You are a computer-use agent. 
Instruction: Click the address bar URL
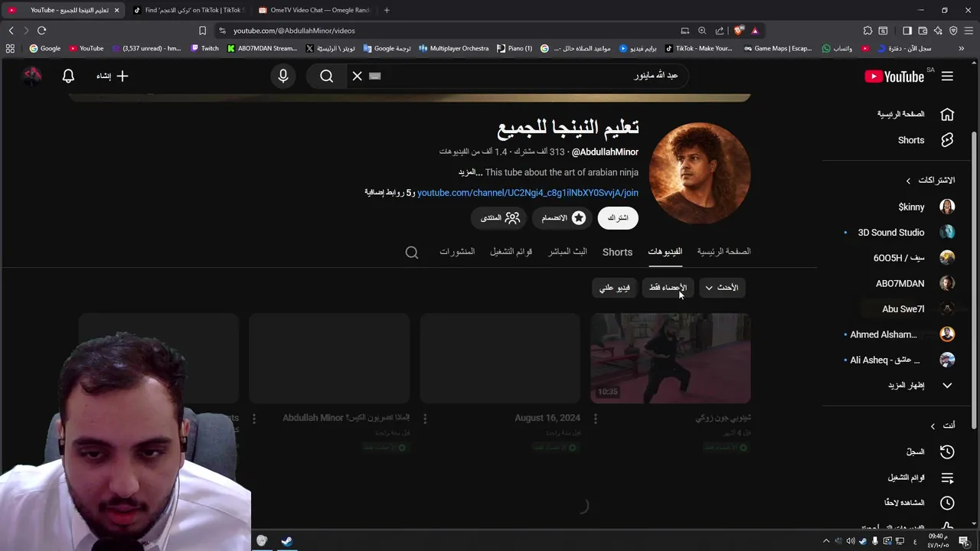[x=294, y=31]
